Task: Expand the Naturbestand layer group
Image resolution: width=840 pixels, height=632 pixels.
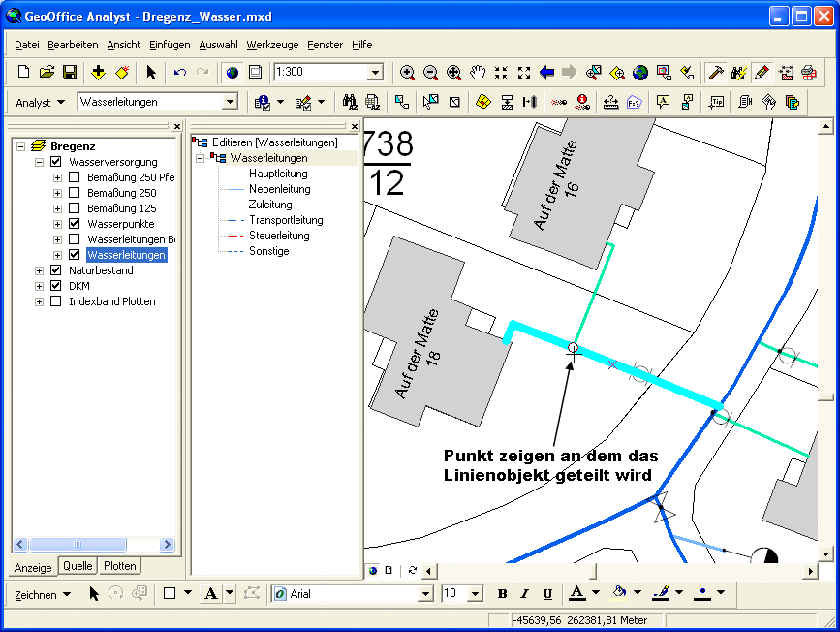Action: coord(40,270)
